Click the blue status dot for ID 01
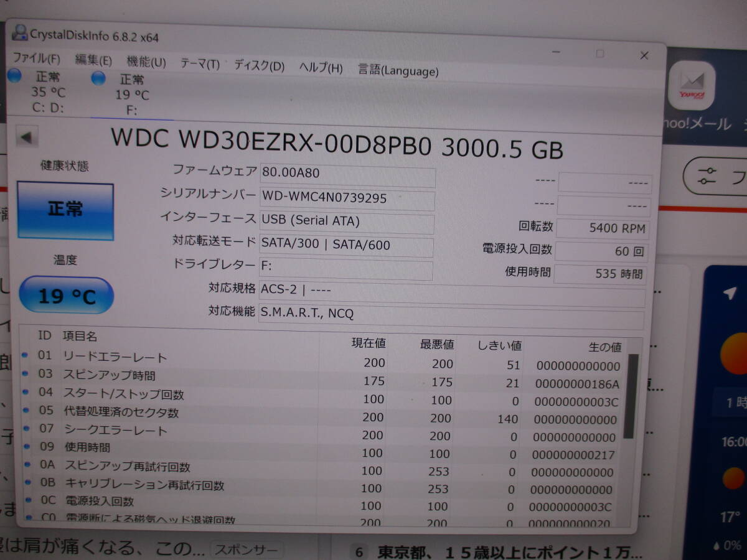Image resolution: width=747 pixels, height=560 pixels. coord(26,355)
